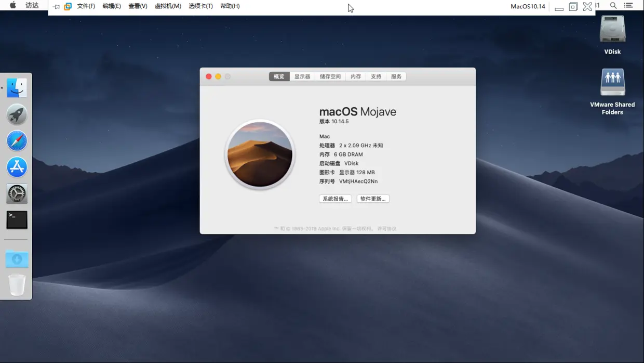Viewport: 644px width, 363px height.
Task: Click the pin icon in VMware toolbar
Action: pyautogui.click(x=56, y=6)
